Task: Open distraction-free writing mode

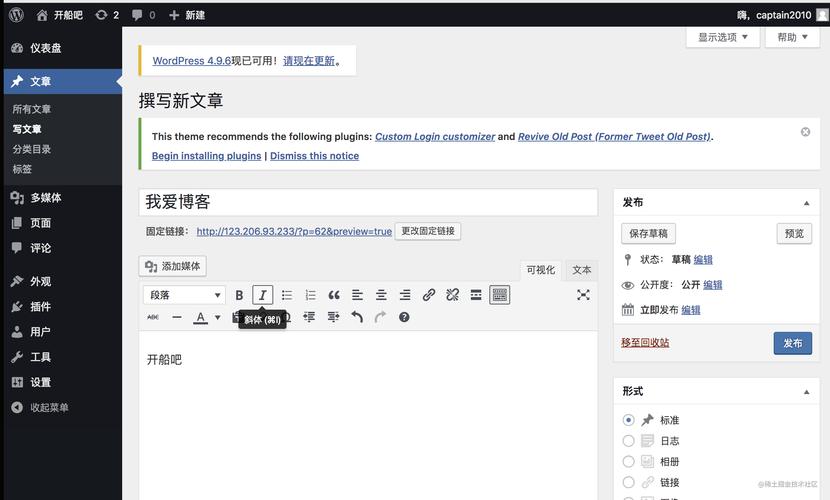Action: 583,295
